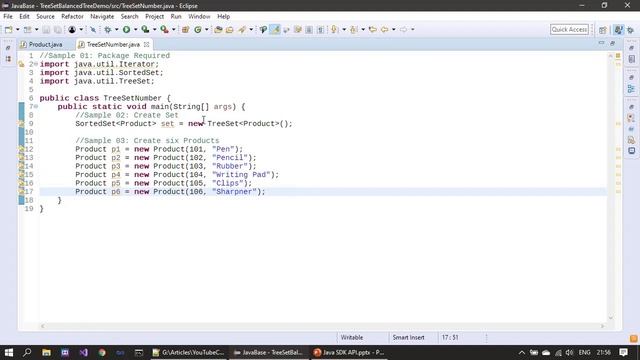The height and width of the screenshot is (360, 640).
Task: Open the Navigate menu
Action: coord(102,16)
